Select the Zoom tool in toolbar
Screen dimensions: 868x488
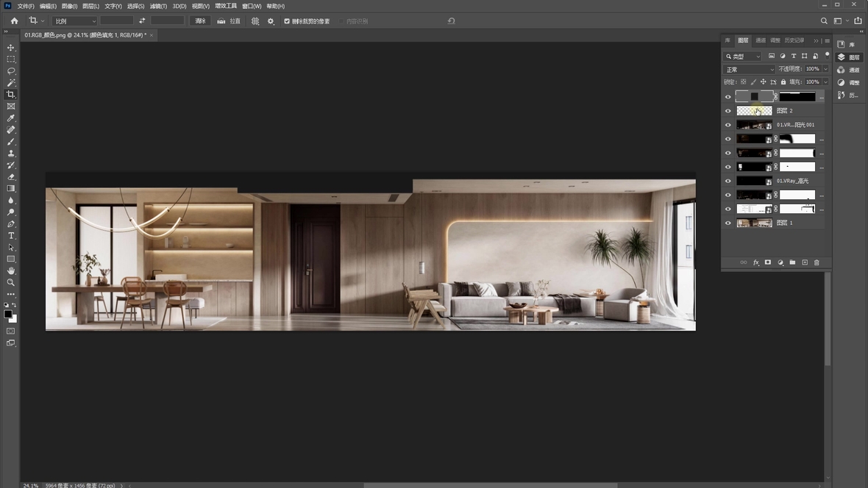point(11,282)
